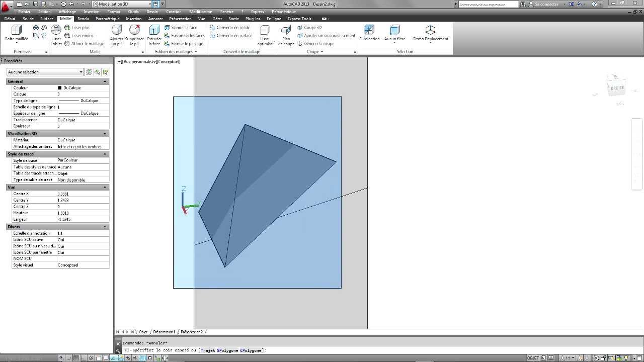Open the Affichage menu
The width and height of the screenshot is (644, 362).
(67, 12)
